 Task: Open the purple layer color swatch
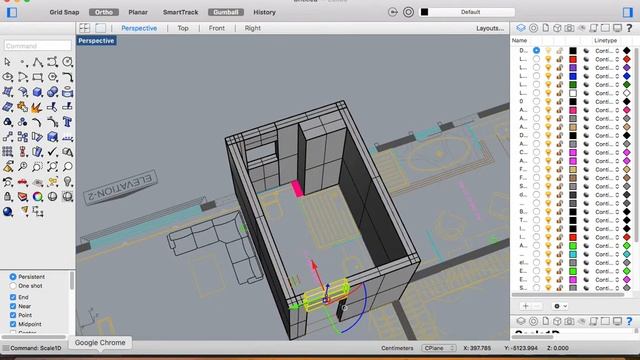(573, 68)
